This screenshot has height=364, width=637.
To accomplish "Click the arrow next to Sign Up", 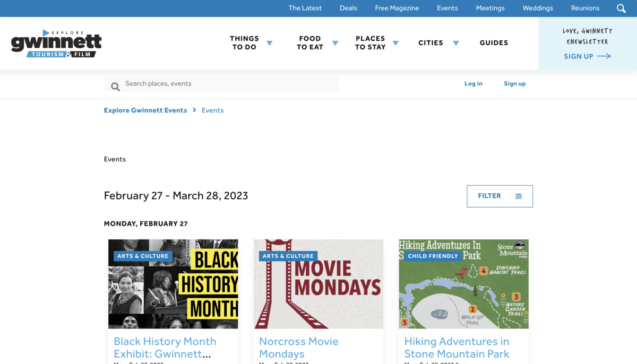I will point(604,56).
